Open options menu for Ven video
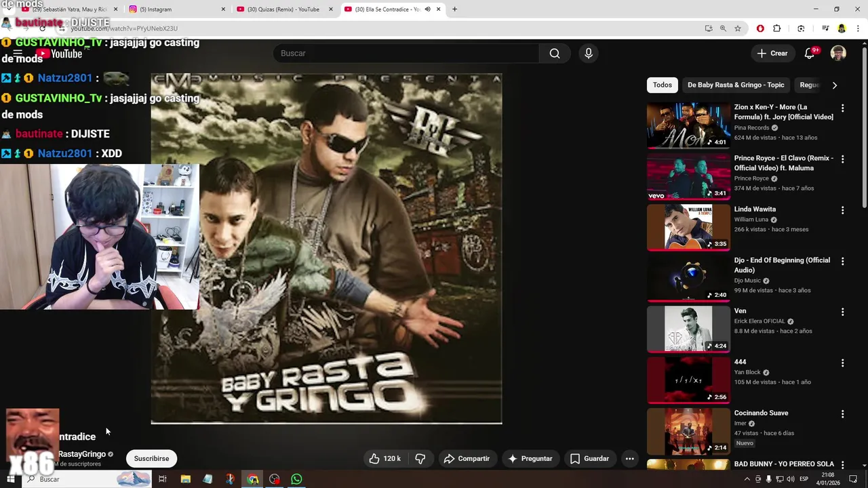868x488 pixels. point(842,312)
